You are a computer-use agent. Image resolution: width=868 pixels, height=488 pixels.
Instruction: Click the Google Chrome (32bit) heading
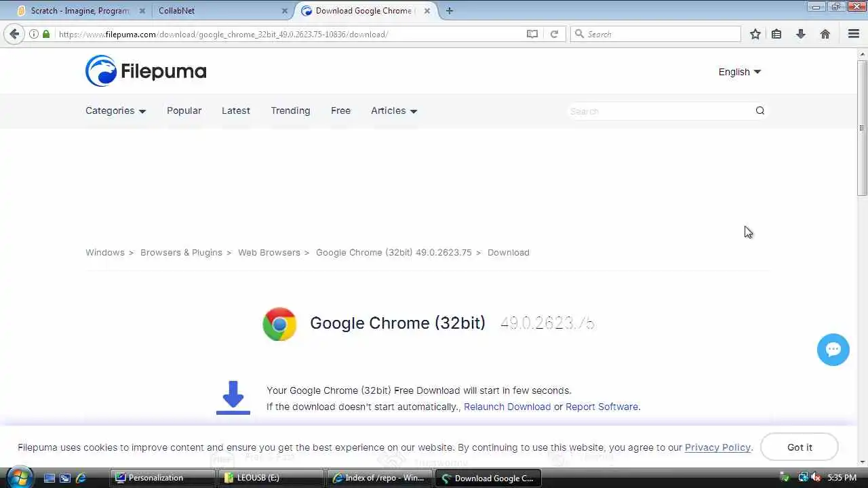[397, 323]
